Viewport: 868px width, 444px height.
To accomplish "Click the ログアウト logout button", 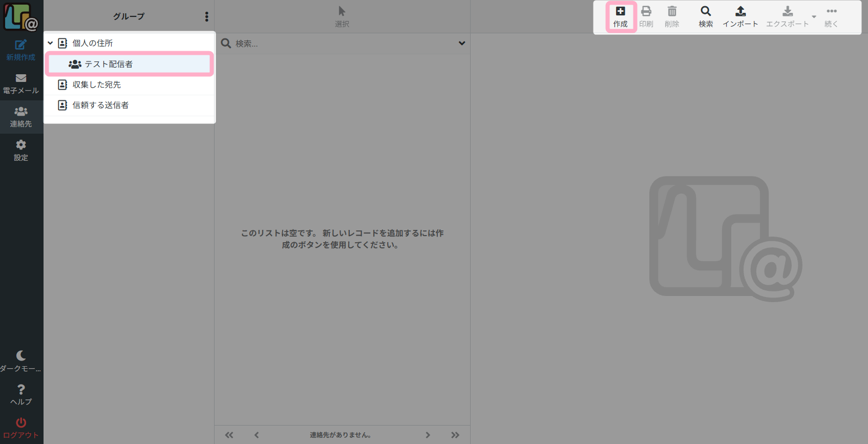I will tap(21, 428).
